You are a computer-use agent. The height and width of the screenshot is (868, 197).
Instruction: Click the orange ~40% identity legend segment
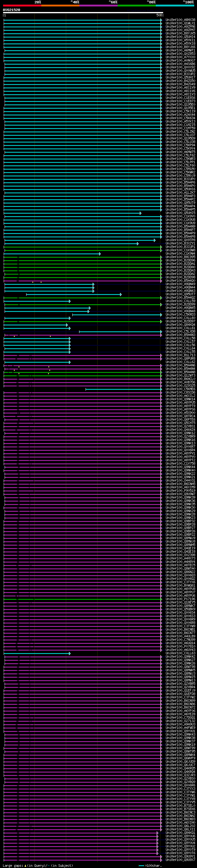pos(60,6)
